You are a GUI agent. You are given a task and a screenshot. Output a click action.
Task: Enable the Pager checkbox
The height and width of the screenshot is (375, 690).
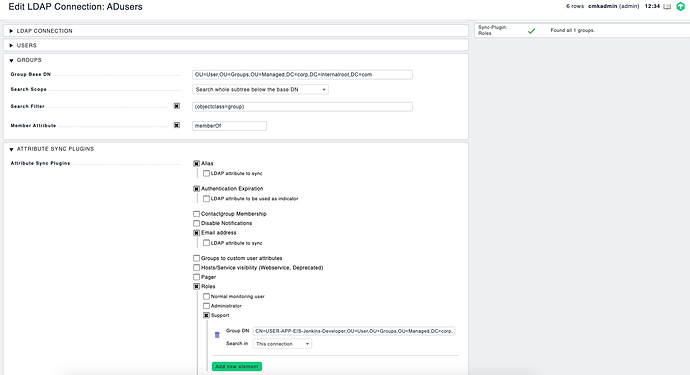point(196,277)
